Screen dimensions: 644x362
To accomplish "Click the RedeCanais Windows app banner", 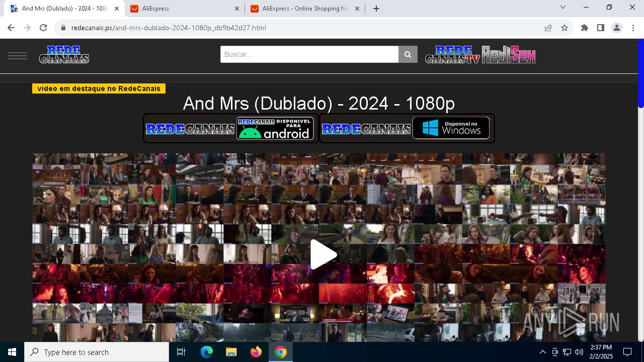I will coord(407,128).
